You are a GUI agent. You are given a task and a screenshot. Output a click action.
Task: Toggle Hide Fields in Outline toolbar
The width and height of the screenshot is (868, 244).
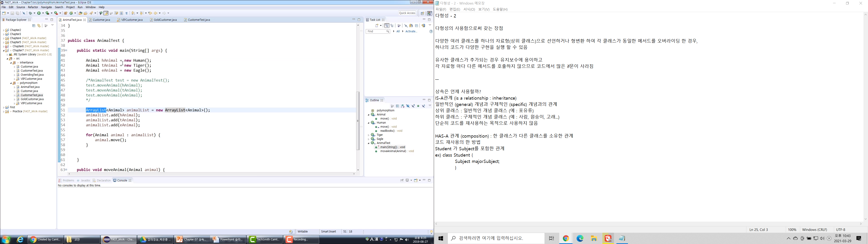(408, 106)
